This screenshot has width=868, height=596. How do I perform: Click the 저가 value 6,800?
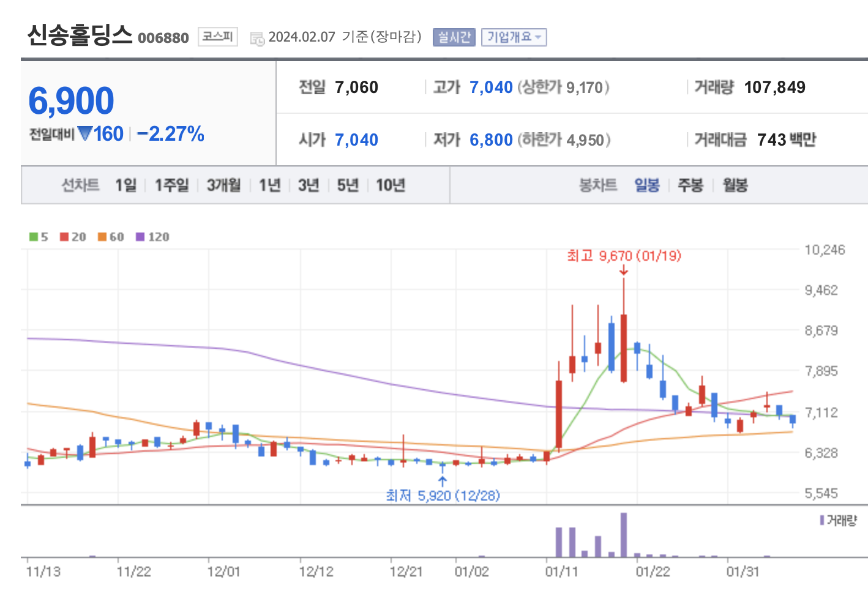point(491,140)
